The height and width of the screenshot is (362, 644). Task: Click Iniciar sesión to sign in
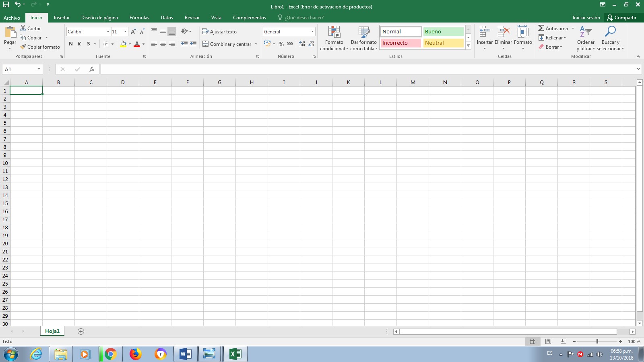pyautogui.click(x=586, y=18)
